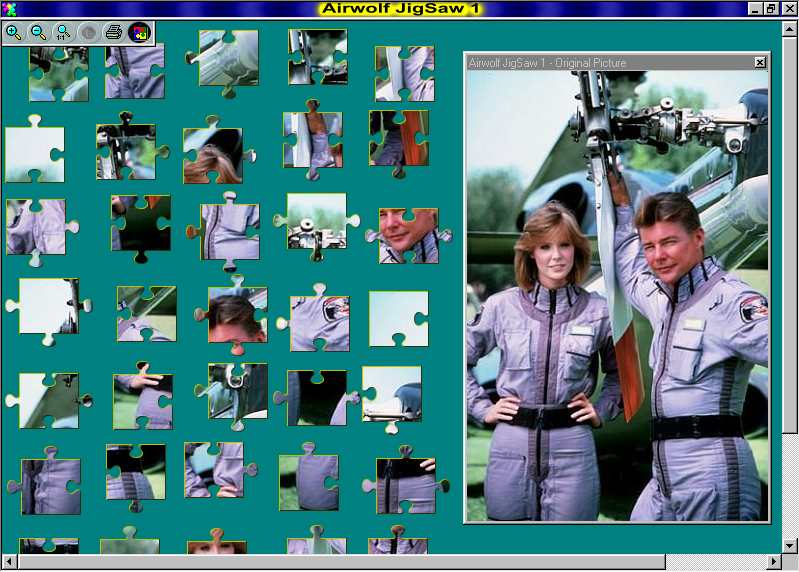The width and height of the screenshot is (799, 572).
Task: Click the horizontal scrollbar thumb
Action: (341, 562)
